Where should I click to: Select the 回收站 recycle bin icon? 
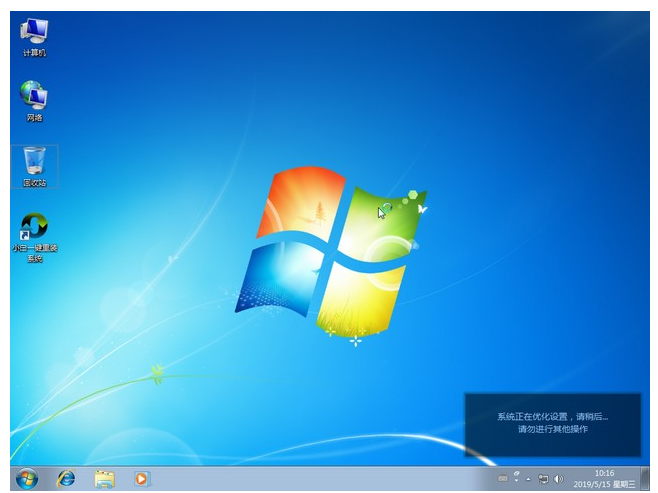pos(34,167)
